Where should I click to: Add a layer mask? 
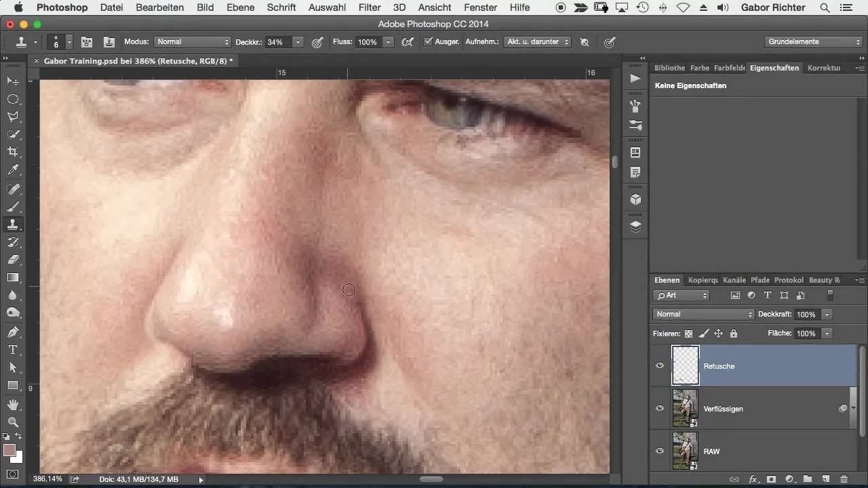(771, 479)
